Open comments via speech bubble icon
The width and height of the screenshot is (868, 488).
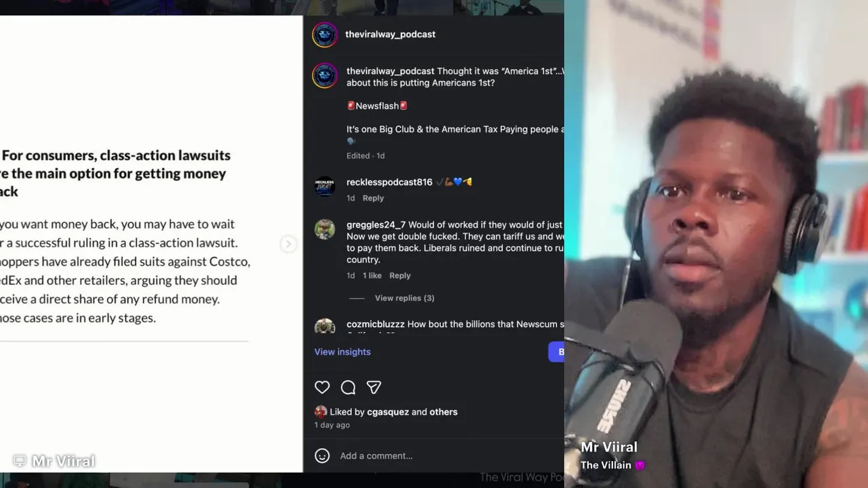(x=348, y=387)
